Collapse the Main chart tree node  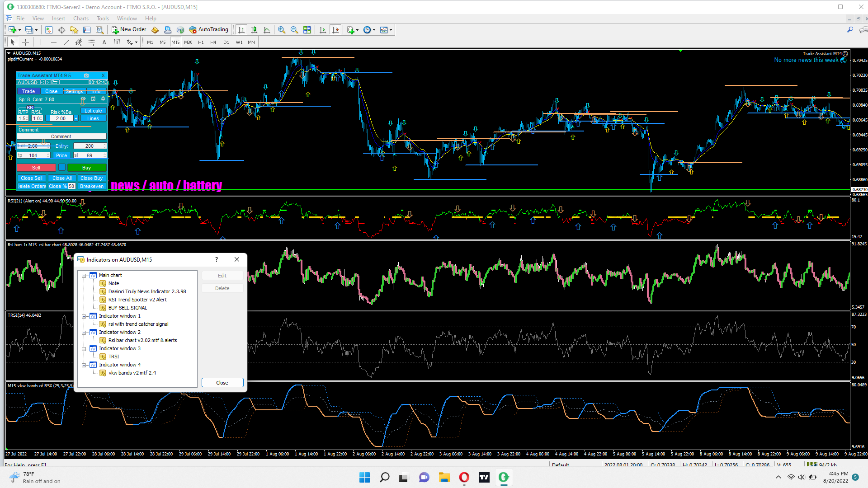pyautogui.click(x=84, y=276)
